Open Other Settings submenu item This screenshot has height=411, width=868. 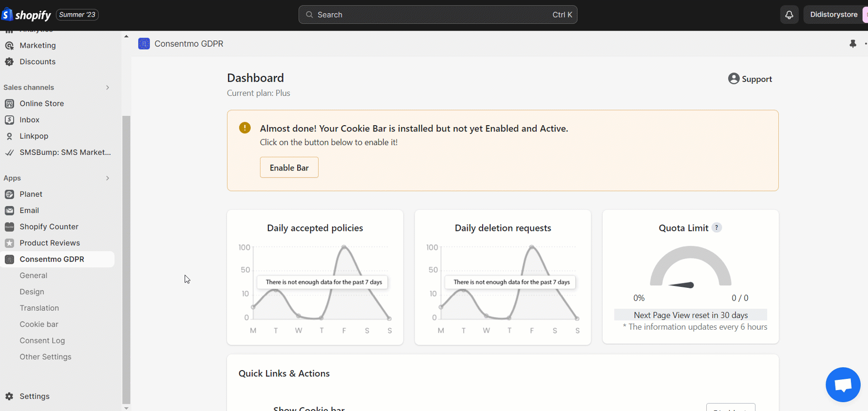coord(45,357)
